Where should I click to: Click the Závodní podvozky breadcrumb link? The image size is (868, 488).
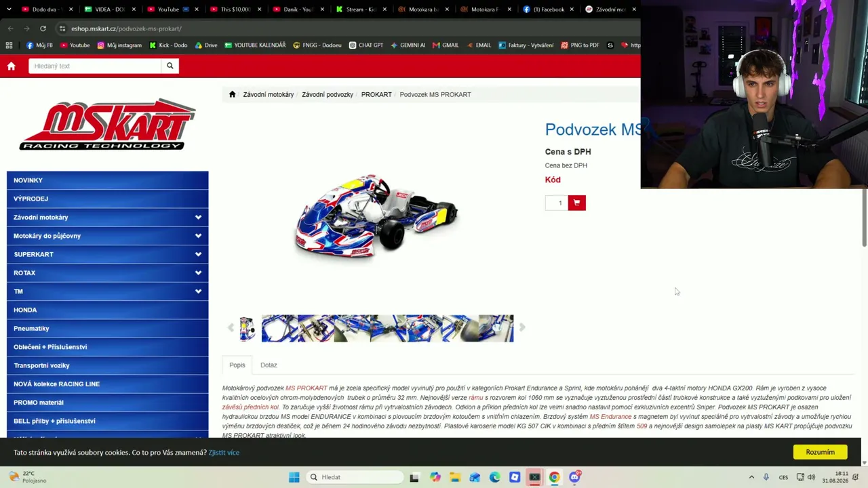328,94
